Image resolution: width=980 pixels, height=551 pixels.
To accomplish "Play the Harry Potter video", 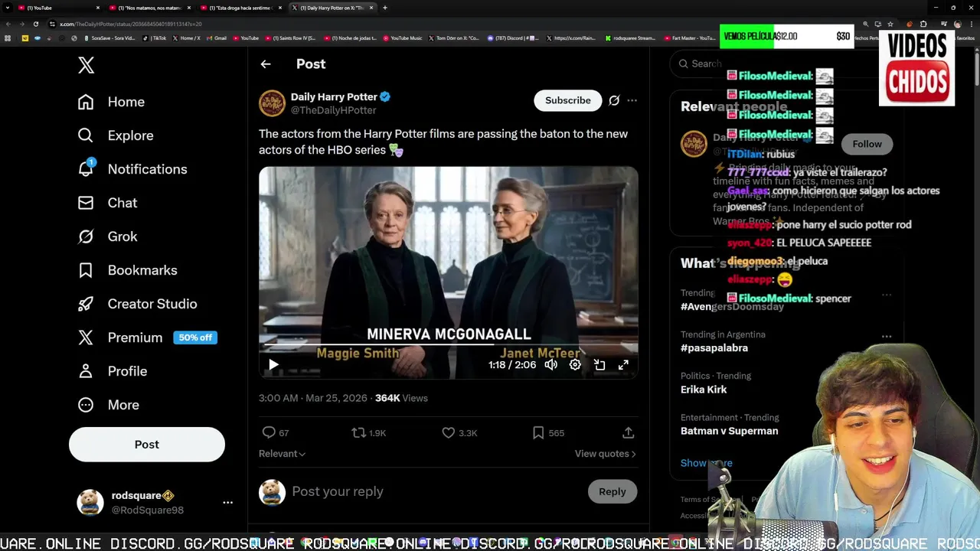I will tap(273, 365).
